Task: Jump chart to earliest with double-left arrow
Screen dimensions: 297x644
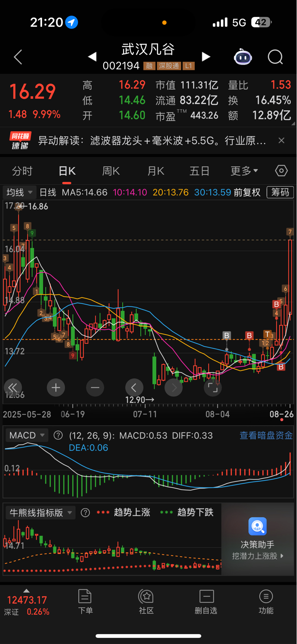Action: pyautogui.click(x=13, y=388)
